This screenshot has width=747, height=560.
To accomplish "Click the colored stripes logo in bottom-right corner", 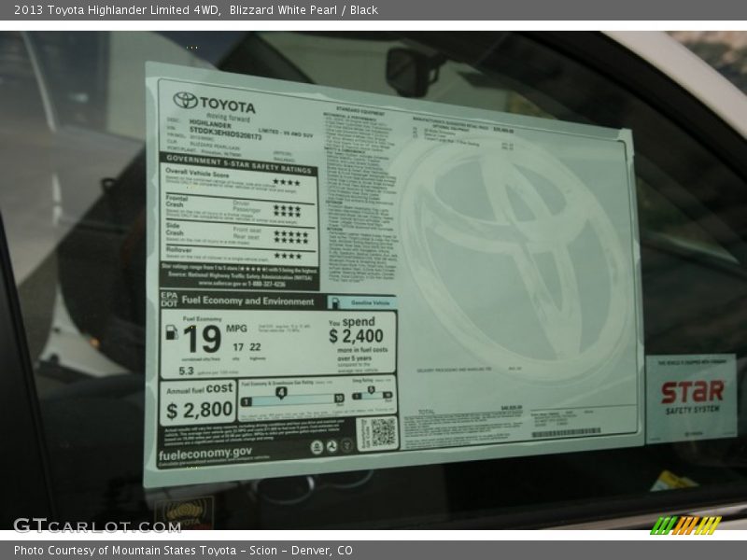I will (685, 525).
